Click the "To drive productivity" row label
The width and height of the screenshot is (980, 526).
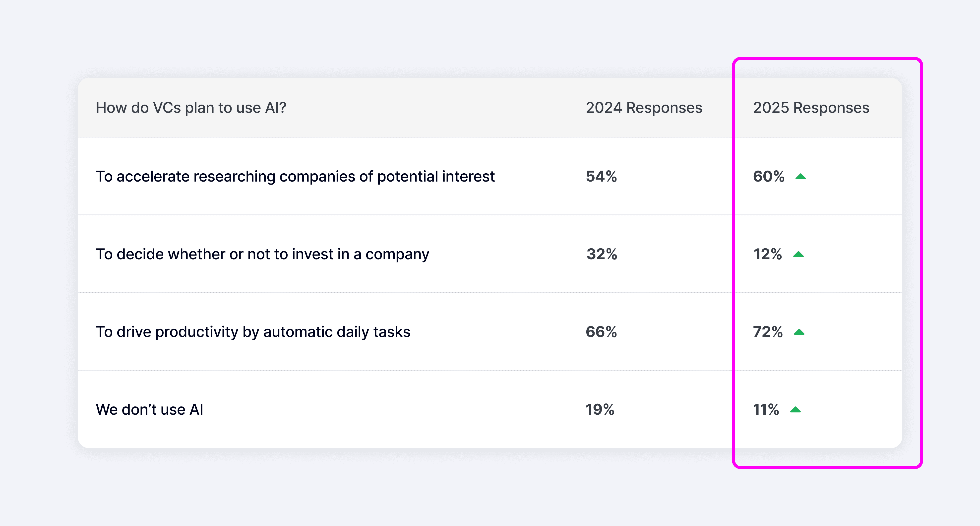[x=253, y=332]
